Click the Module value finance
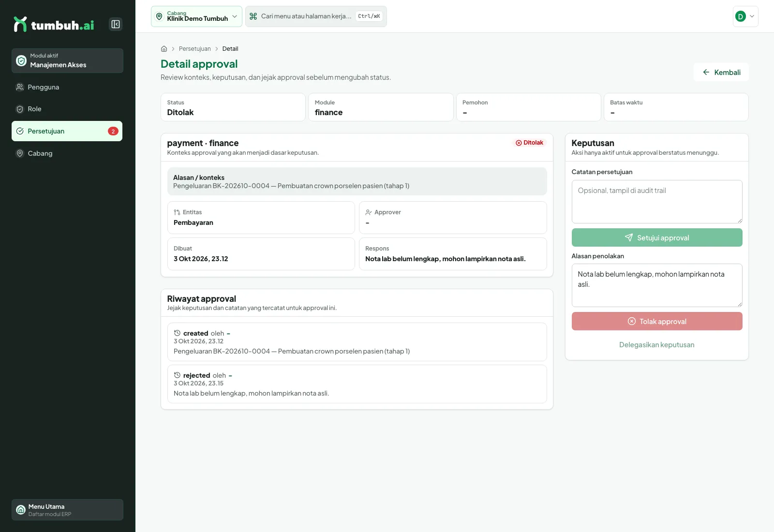The height and width of the screenshot is (532, 774). pos(328,112)
